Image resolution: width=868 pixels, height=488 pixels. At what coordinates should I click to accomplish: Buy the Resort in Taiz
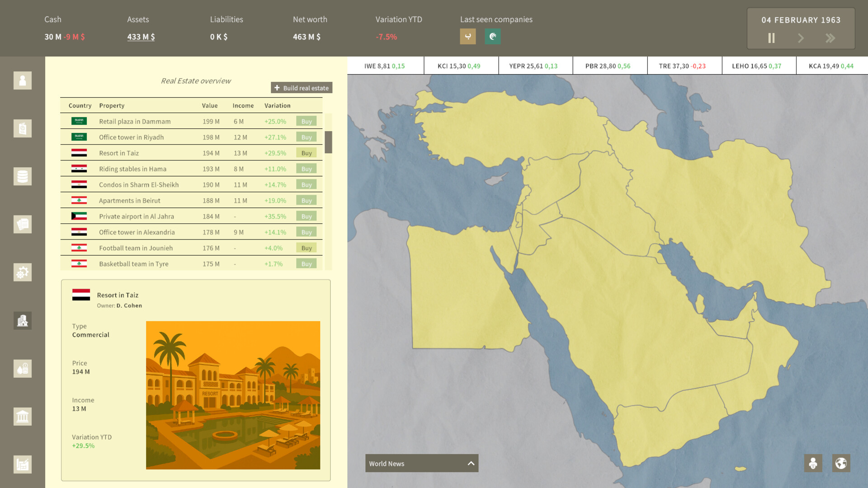point(306,153)
